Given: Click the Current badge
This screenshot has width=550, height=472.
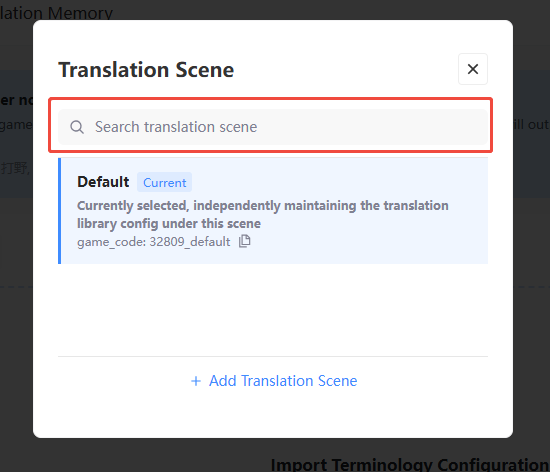Looking at the screenshot, I should pos(165,182).
